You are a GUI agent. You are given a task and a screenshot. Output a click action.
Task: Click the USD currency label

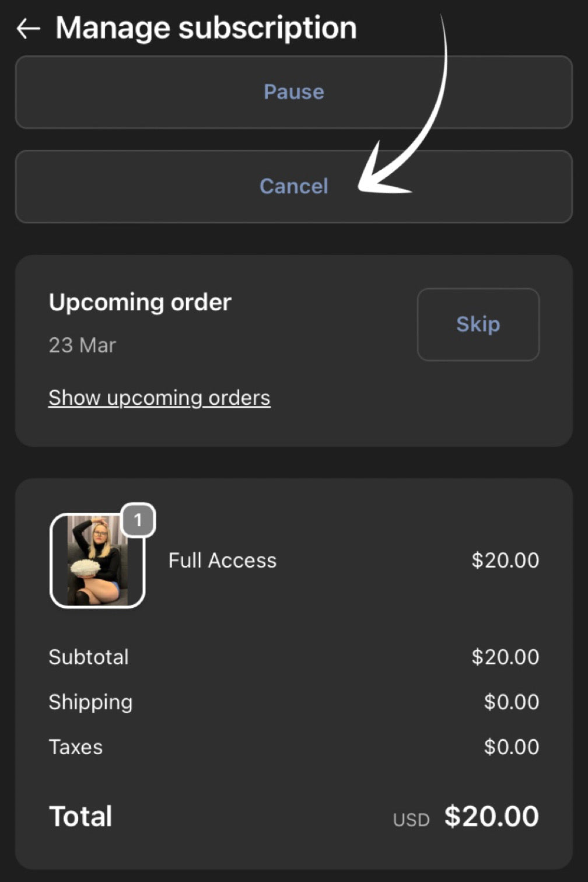point(411,820)
